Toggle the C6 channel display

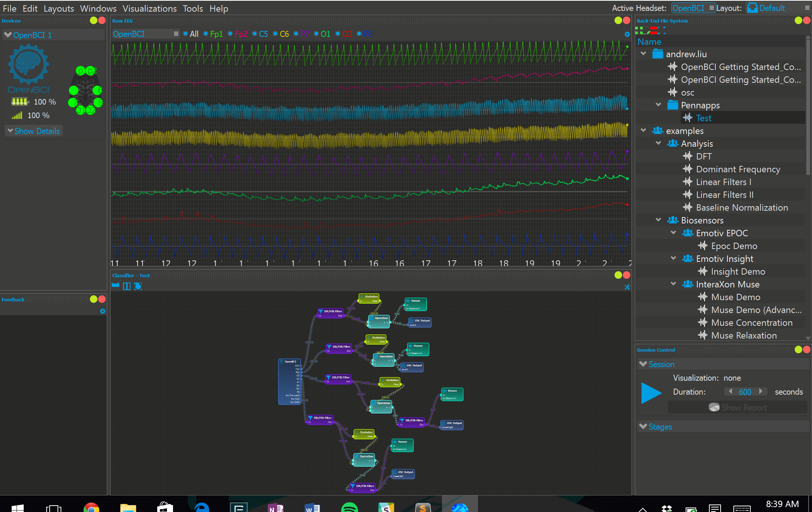[275, 34]
